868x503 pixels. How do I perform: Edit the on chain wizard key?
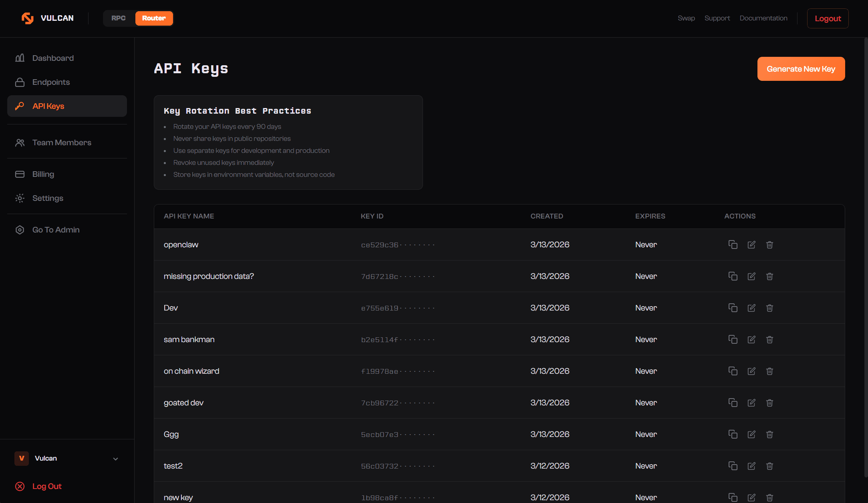point(751,371)
